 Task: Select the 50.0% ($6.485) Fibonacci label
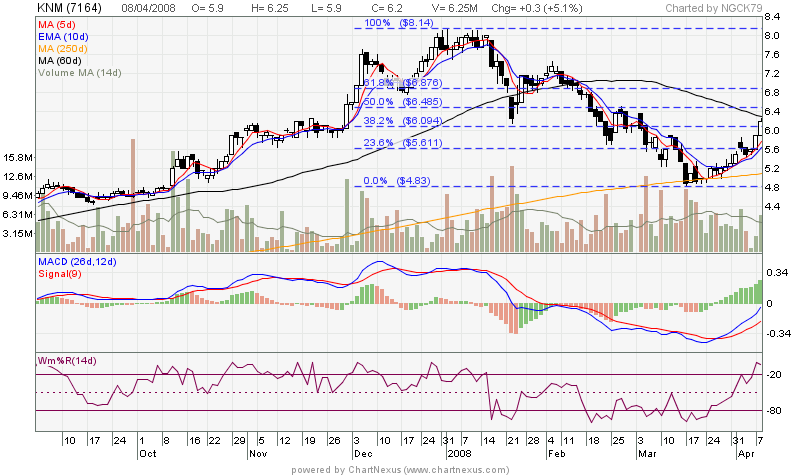tap(398, 101)
